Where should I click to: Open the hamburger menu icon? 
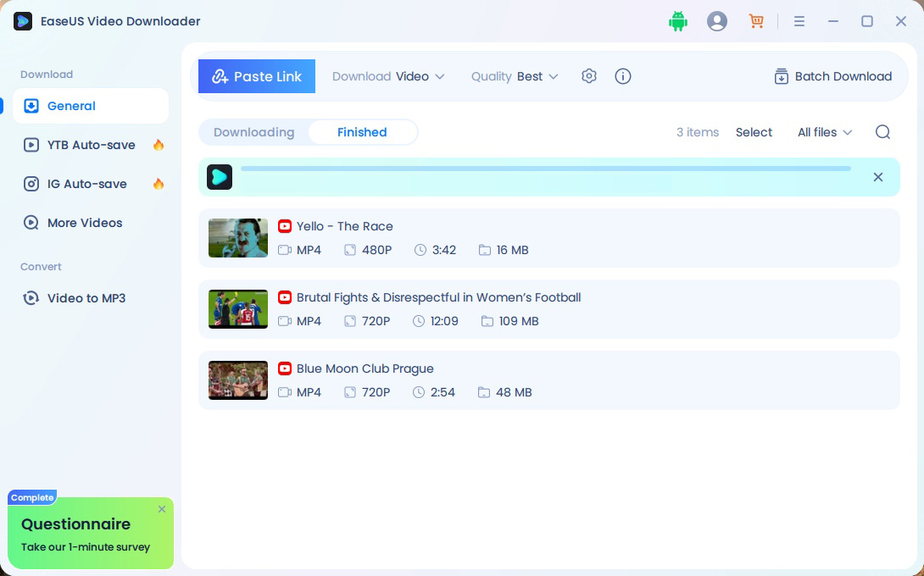(x=799, y=22)
